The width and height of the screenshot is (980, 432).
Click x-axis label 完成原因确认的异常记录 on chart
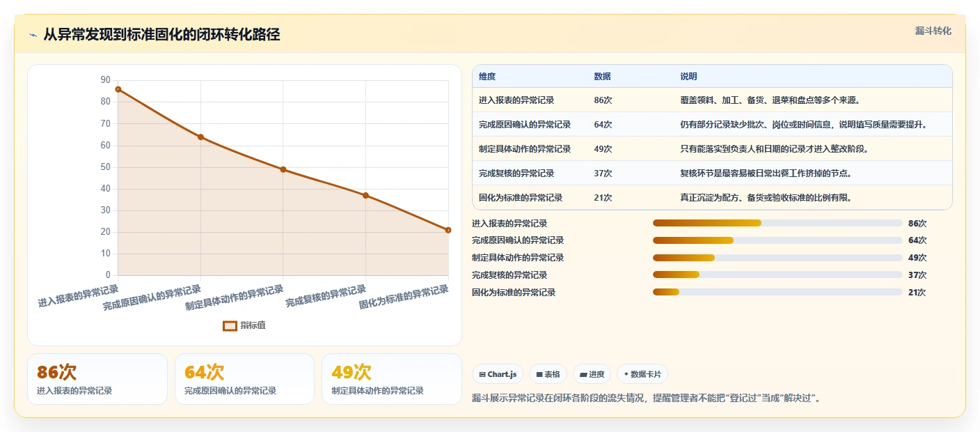152,298
